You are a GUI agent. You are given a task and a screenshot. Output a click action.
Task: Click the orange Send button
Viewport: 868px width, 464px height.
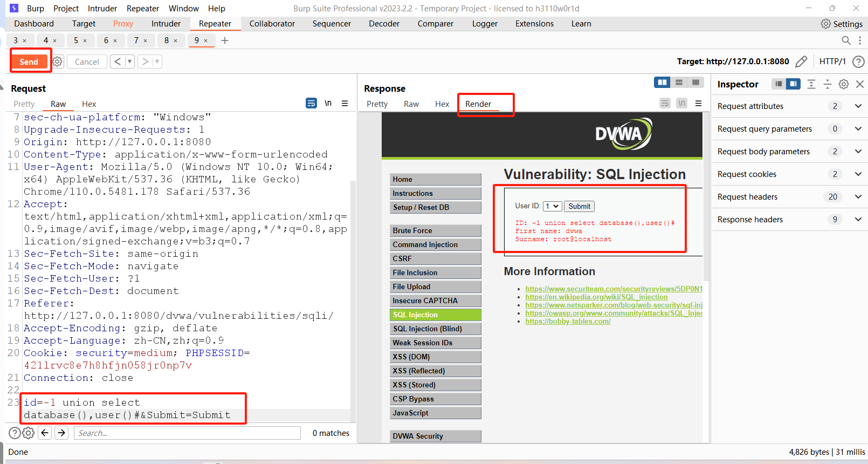[x=29, y=62]
